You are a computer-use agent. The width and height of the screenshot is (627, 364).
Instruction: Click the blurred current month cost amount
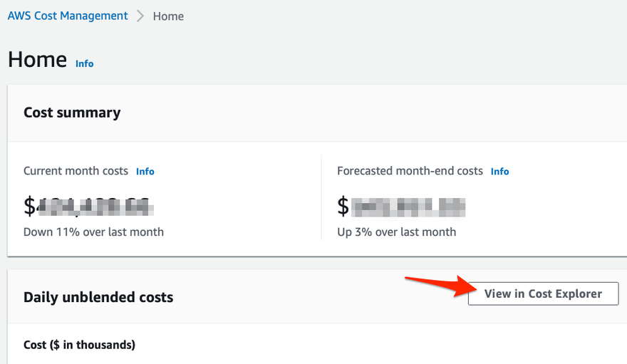point(95,206)
